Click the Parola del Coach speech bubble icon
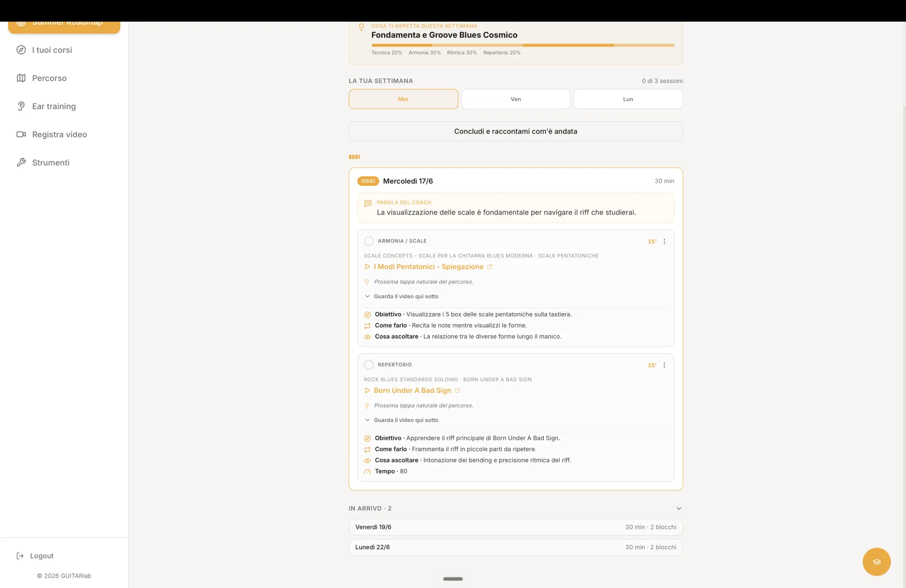This screenshot has width=906, height=588. [x=368, y=204]
